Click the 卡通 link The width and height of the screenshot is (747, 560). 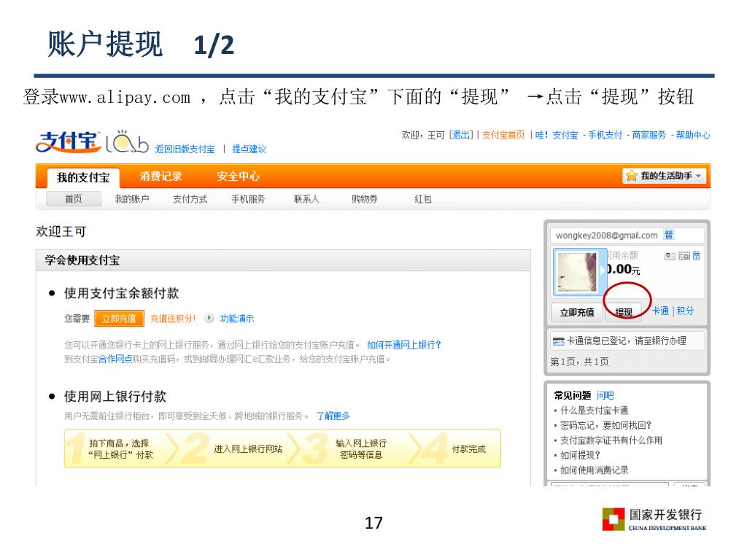pos(660,311)
